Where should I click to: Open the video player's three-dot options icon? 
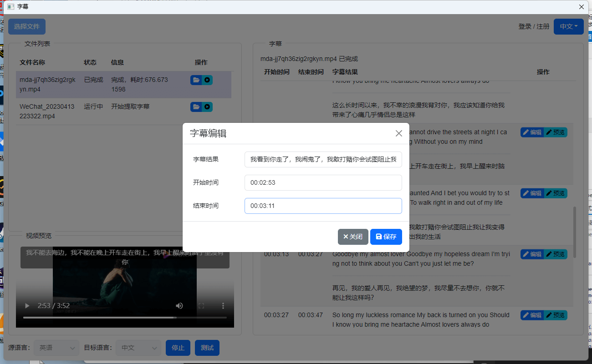pyautogui.click(x=223, y=306)
